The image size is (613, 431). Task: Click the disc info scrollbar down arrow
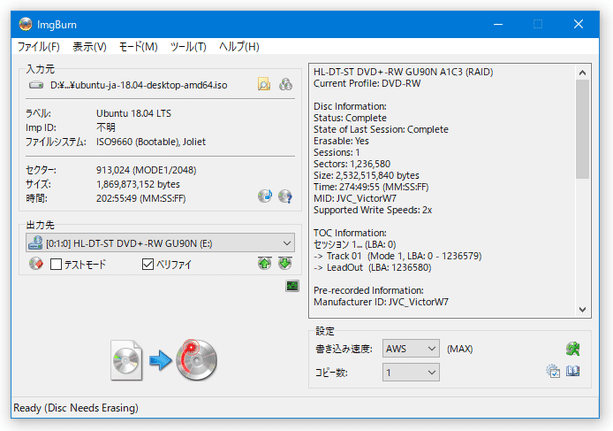[582, 310]
